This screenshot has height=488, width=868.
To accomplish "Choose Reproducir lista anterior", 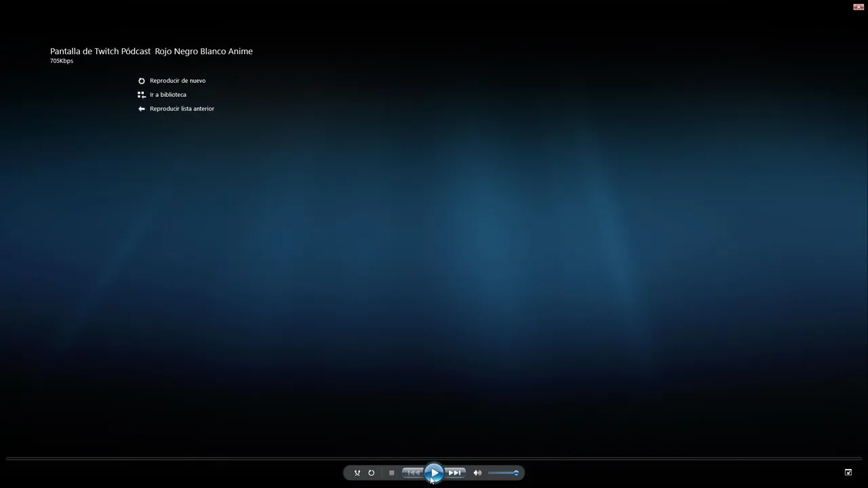I will pyautogui.click(x=182, y=108).
